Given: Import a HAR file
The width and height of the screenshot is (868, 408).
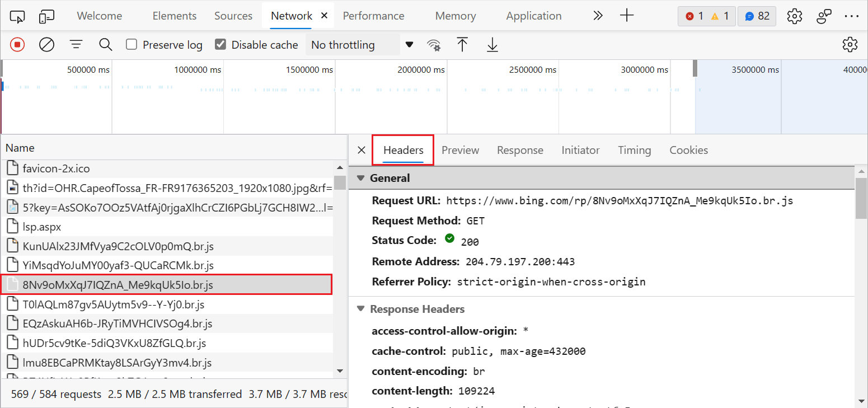Looking at the screenshot, I should pos(462,45).
